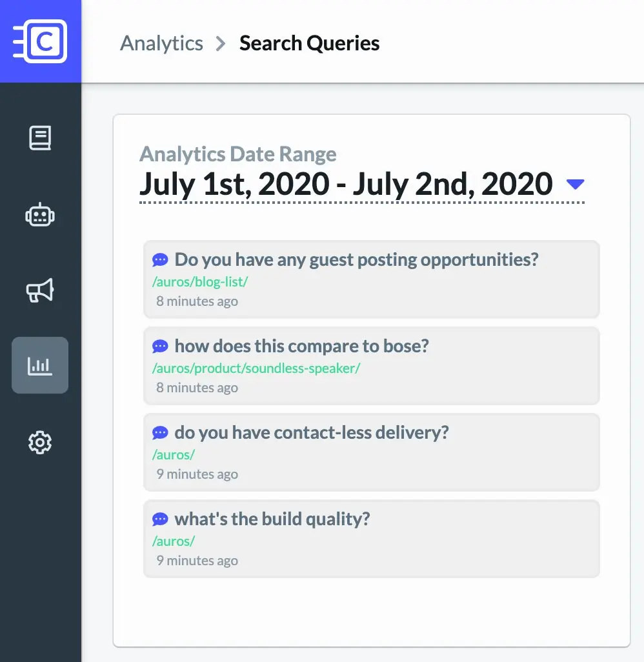Open the July 1st - July 2nd date selector
This screenshot has height=662, width=644.
coord(362,185)
